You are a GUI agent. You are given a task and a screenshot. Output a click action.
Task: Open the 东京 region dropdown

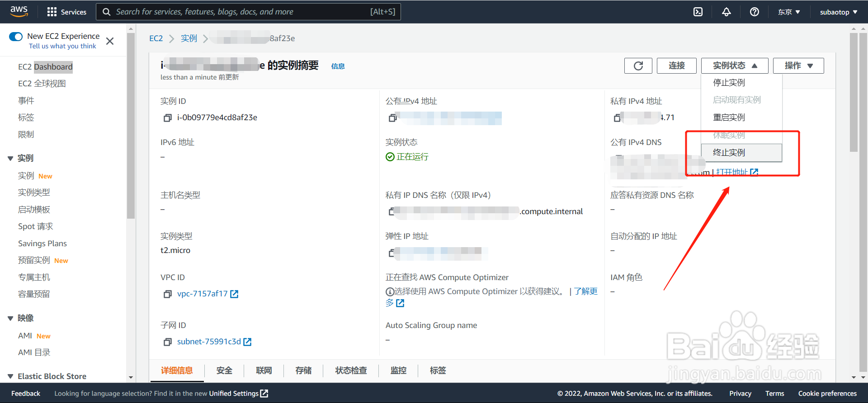click(789, 12)
